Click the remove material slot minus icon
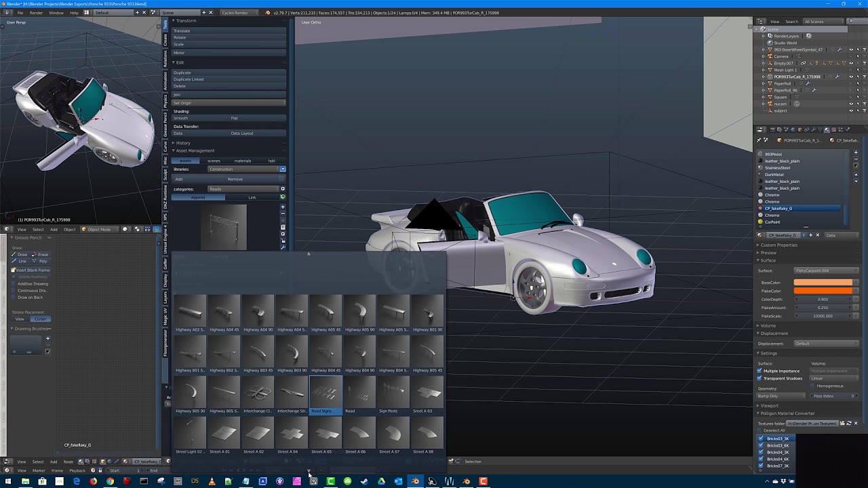Viewport: 868px width, 488px height. pos(856,161)
